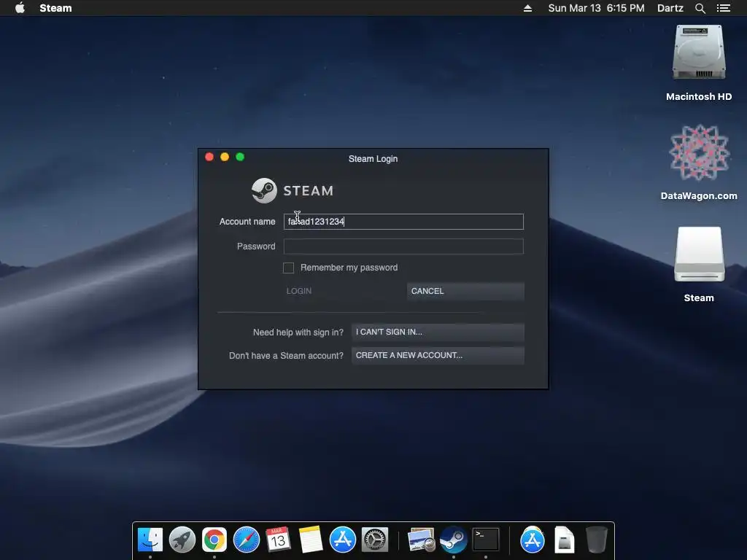Click the 'Need help with sign in?' text
This screenshot has width=747, height=560.
[298, 332]
